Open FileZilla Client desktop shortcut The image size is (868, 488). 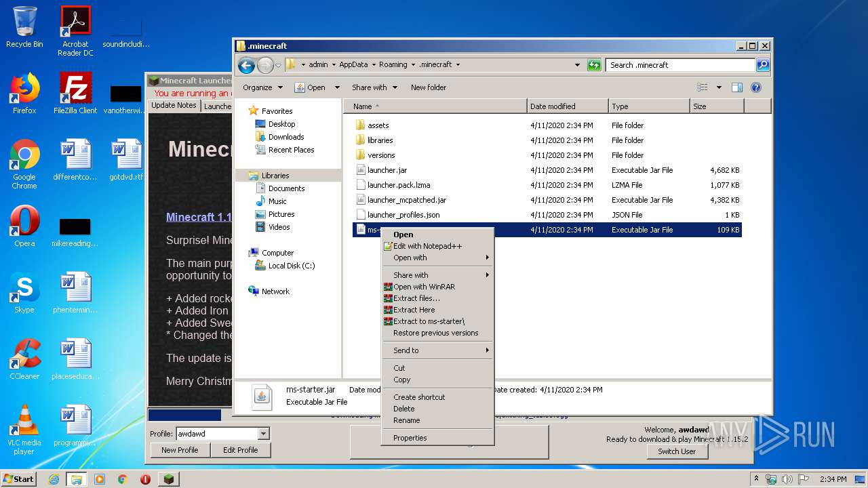[75, 94]
